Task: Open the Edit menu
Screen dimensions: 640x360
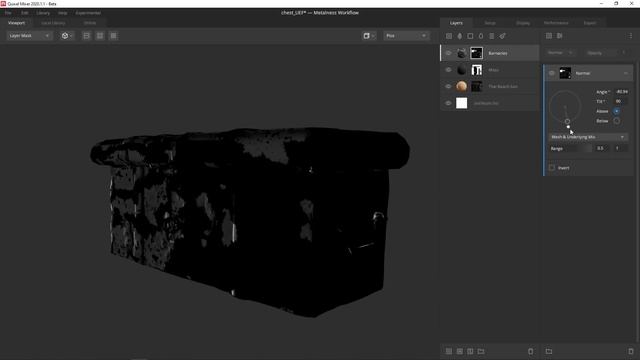Action: point(25,13)
